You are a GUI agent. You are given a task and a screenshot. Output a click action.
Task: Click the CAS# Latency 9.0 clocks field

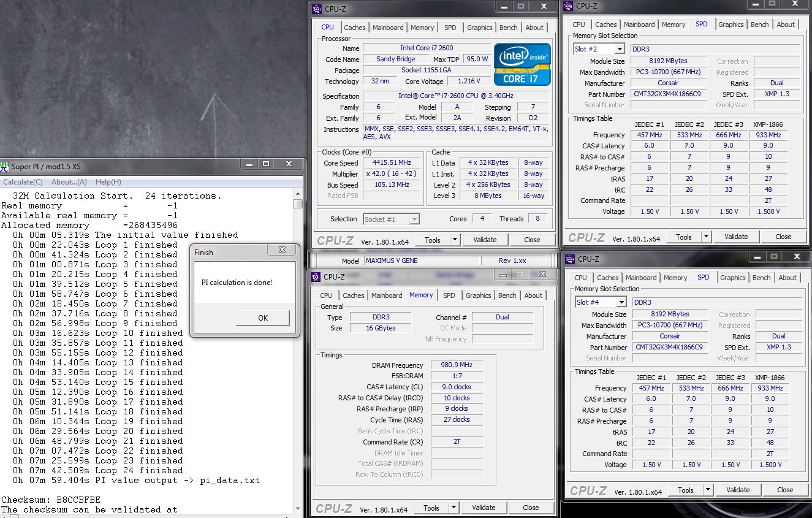[x=457, y=387]
